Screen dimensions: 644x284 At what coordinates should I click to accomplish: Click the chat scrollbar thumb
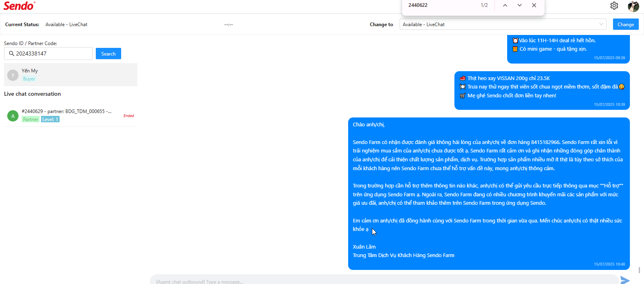(639, 270)
